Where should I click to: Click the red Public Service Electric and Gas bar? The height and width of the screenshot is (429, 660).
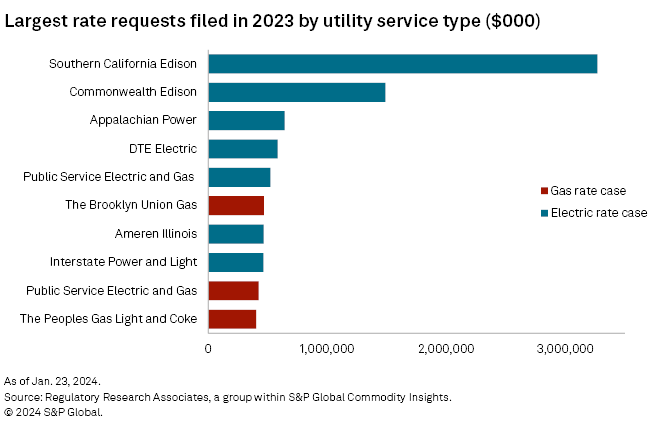[x=233, y=291]
